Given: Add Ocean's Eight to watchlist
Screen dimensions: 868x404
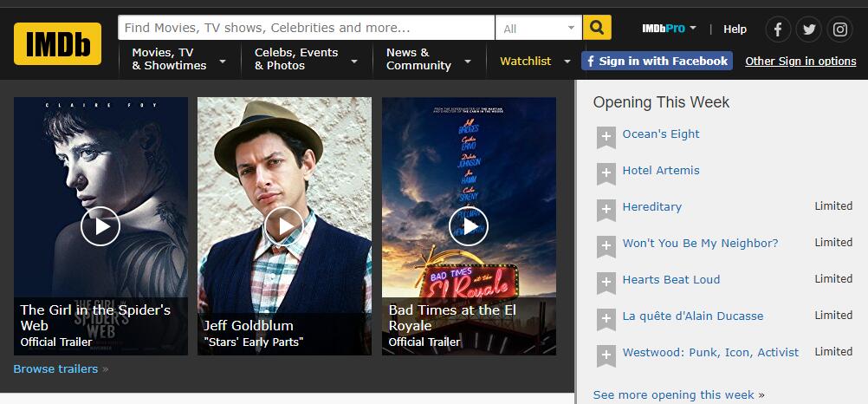Looking at the screenshot, I should [x=606, y=137].
